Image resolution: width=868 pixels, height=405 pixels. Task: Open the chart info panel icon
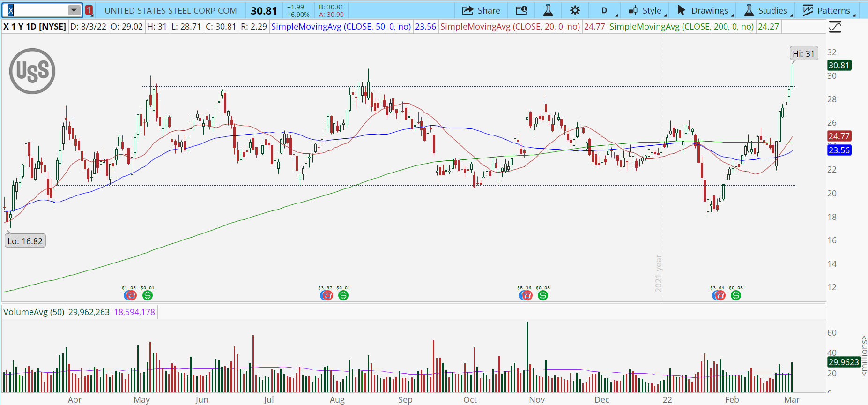521,10
